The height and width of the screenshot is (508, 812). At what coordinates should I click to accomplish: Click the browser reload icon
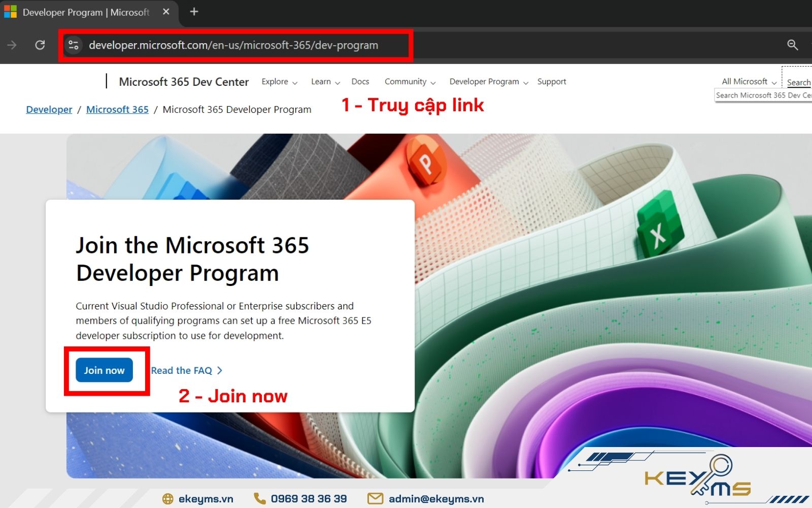[x=40, y=45]
